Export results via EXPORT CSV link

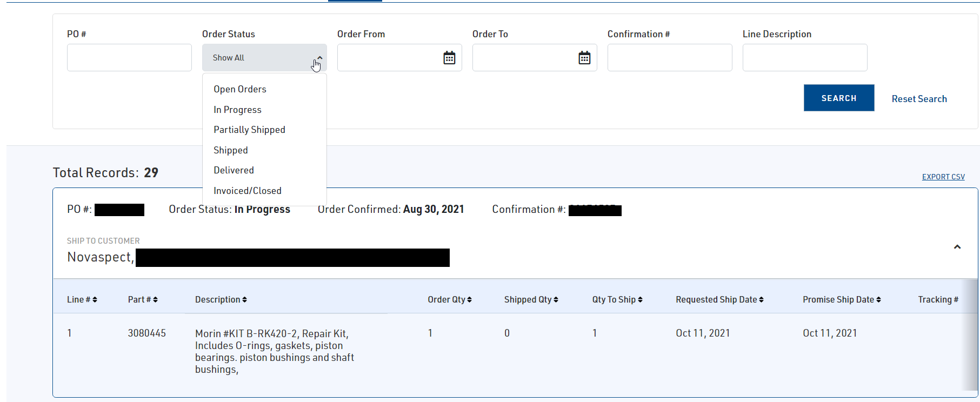(943, 177)
